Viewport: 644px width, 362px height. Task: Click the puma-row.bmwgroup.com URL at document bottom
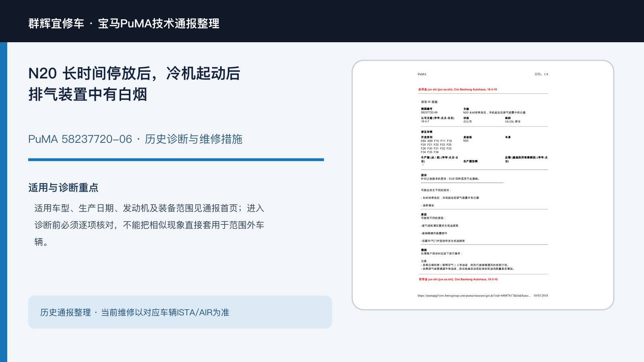coord(474,296)
